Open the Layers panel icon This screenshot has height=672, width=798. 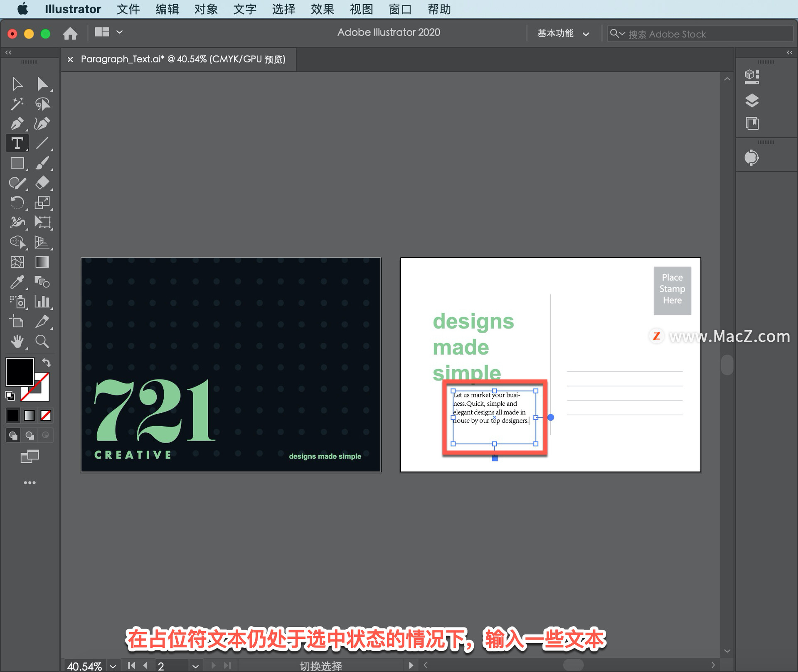pyautogui.click(x=752, y=101)
